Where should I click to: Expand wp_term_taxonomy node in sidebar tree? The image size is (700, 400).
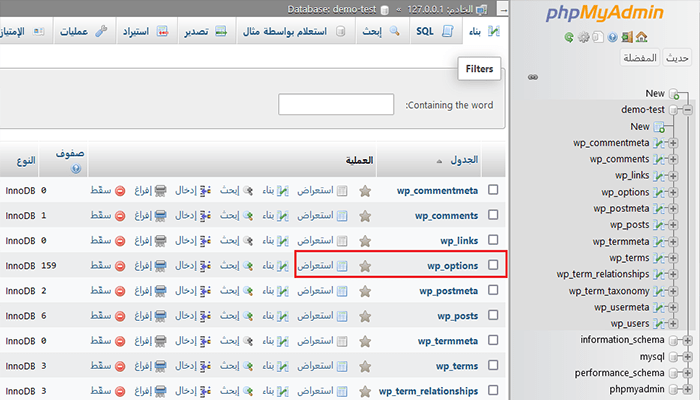[x=673, y=292]
